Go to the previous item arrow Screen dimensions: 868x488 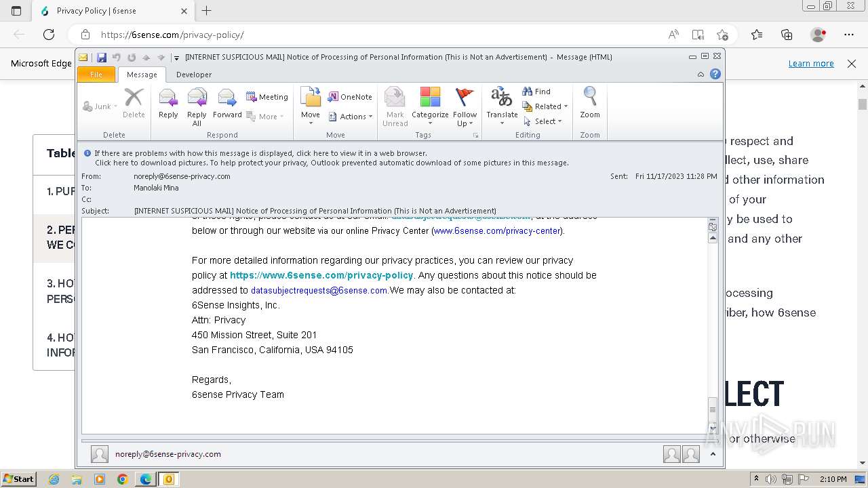(x=146, y=58)
